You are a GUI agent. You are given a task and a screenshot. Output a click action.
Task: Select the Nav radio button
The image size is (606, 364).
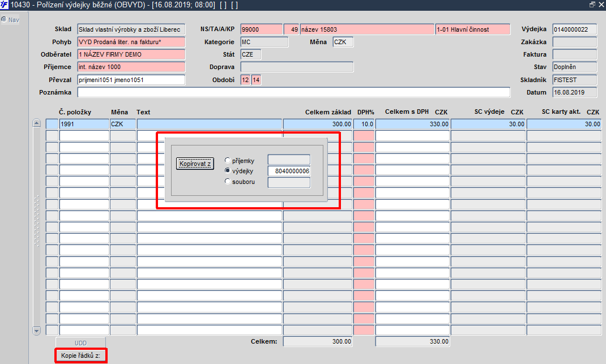[x=4, y=19]
